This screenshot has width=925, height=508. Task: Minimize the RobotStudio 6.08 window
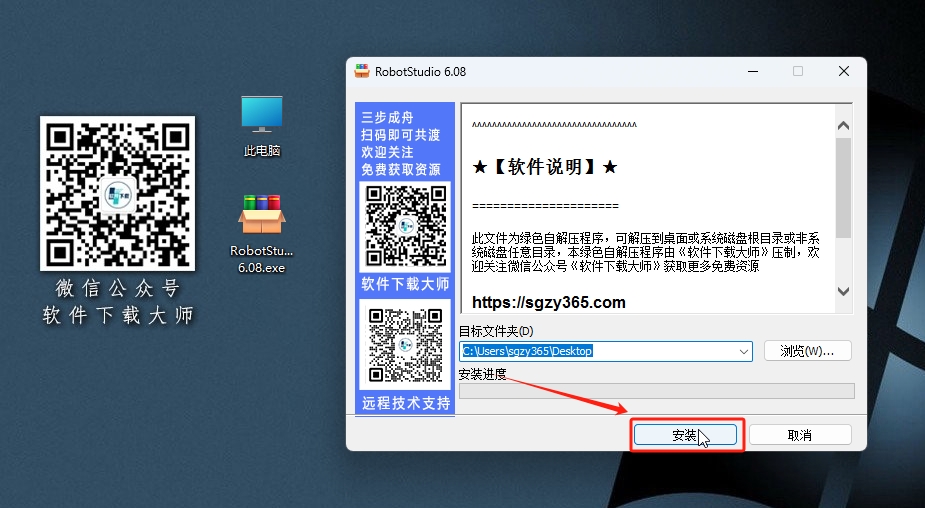point(753,71)
